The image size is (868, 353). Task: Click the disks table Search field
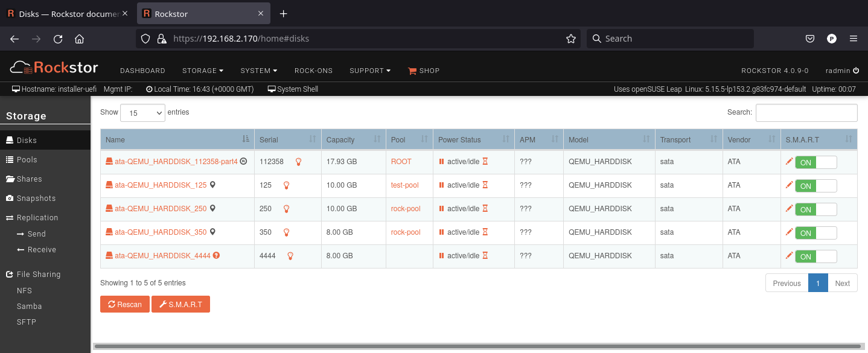(806, 113)
